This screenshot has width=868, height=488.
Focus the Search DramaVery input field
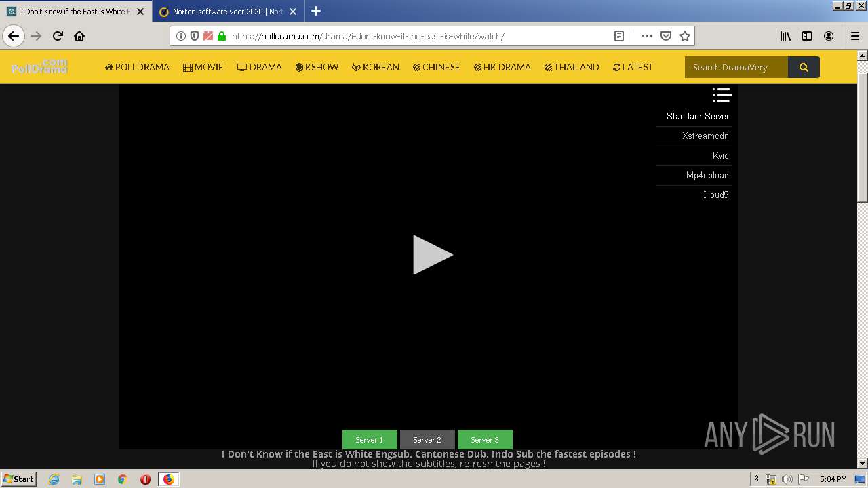pos(736,67)
